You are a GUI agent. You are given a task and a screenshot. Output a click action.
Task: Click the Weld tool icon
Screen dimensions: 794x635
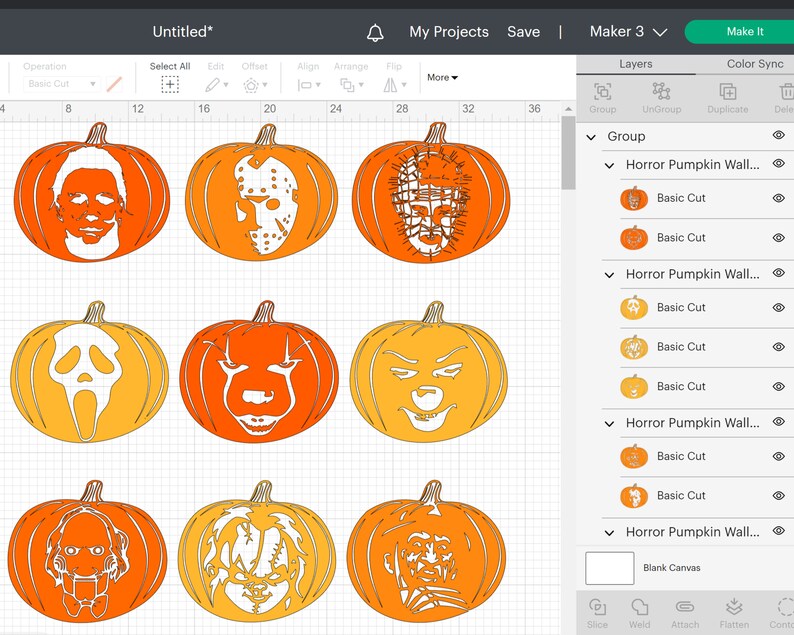[x=640, y=607]
